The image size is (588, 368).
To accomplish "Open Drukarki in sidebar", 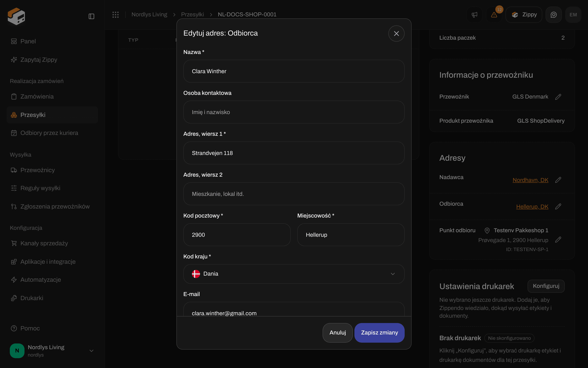I will (x=52, y=298).
